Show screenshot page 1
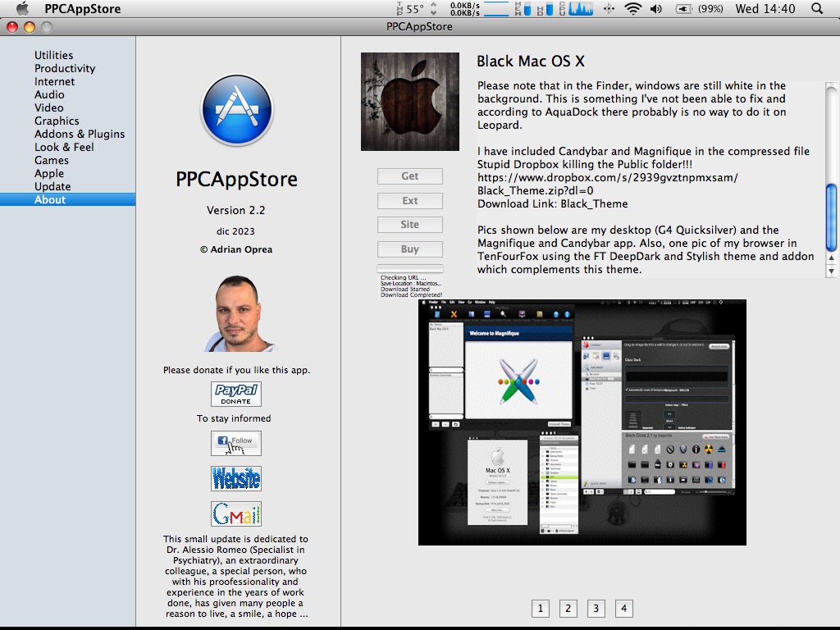The image size is (840, 630). [540, 609]
